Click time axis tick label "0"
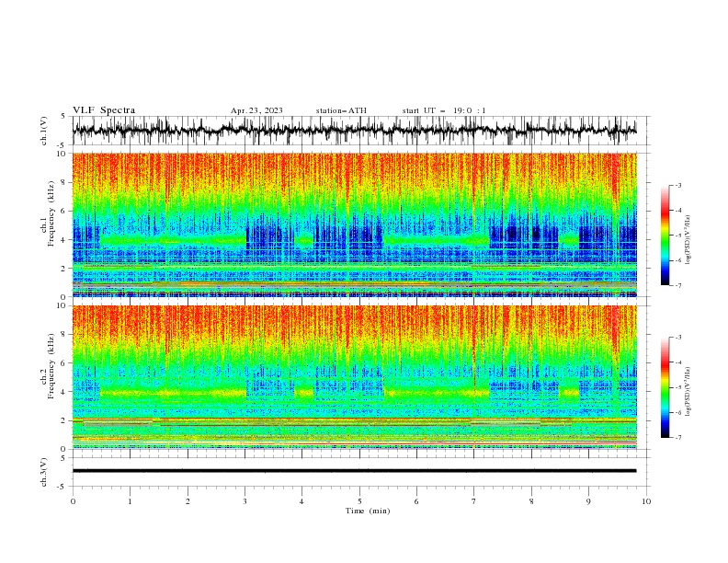The width and height of the screenshot is (728, 563). point(73,501)
